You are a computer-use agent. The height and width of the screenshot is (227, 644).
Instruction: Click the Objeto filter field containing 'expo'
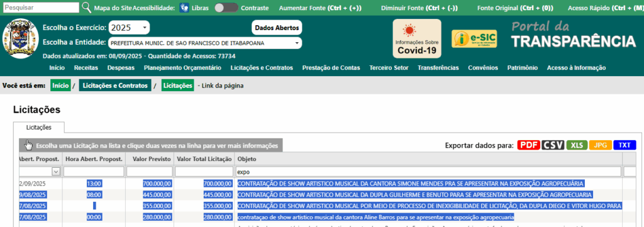(428, 172)
